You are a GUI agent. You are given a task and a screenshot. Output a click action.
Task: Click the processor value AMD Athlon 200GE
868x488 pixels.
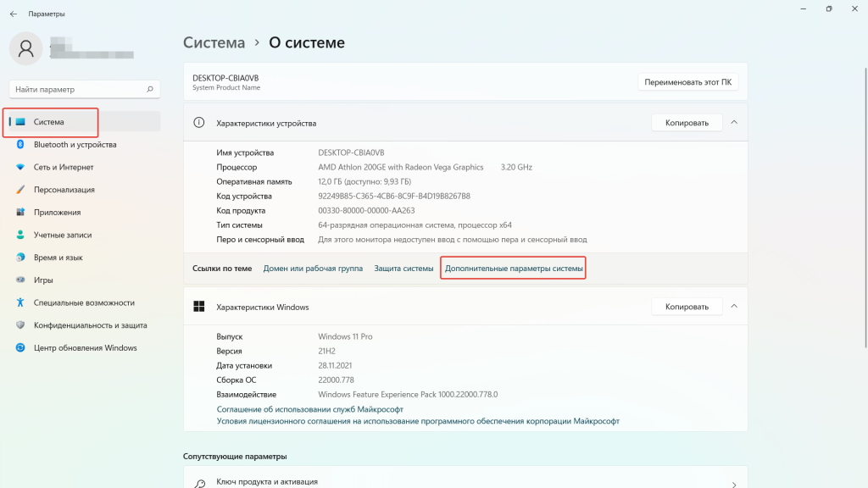401,167
